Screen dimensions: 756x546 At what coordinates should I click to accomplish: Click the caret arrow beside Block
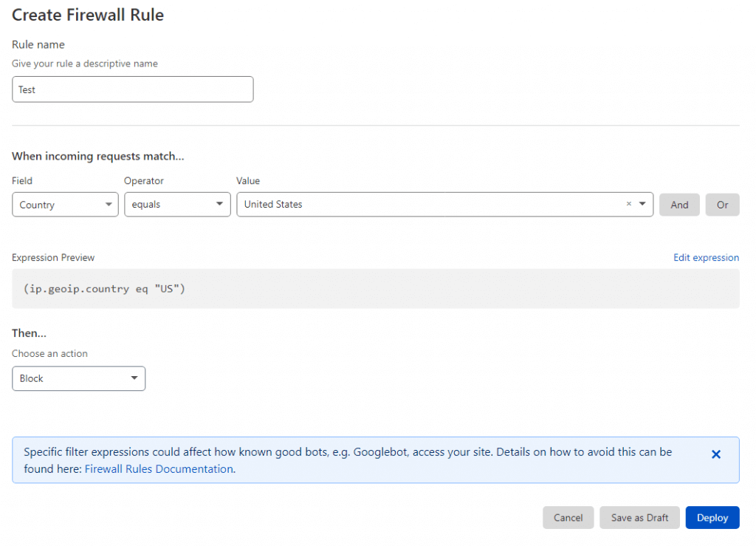click(134, 378)
